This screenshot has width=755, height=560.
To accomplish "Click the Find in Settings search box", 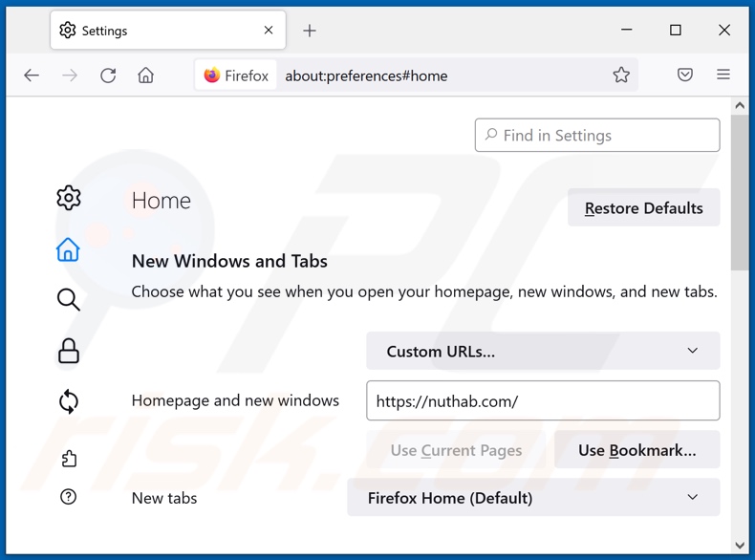I will click(x=597, y=136).
